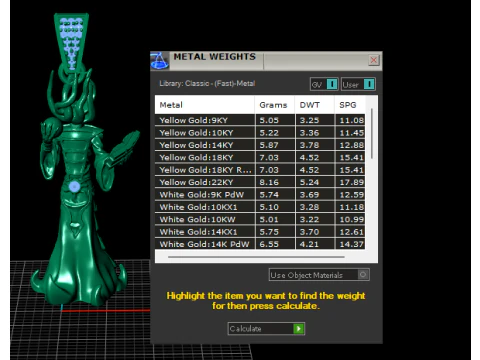Click the 5.05 grams value
This screenshot has height=360, width=480.
tap(269, 120)
